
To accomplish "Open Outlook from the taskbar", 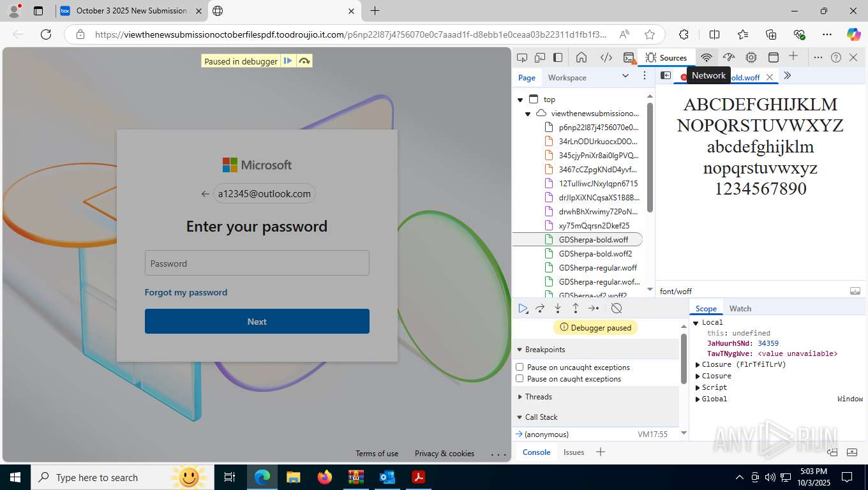I will pos(387,477).
